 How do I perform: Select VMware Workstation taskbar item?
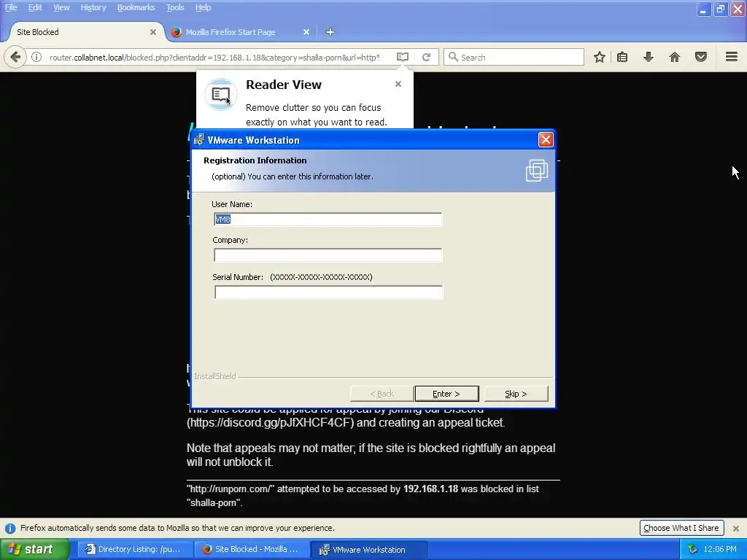(369, 550)
